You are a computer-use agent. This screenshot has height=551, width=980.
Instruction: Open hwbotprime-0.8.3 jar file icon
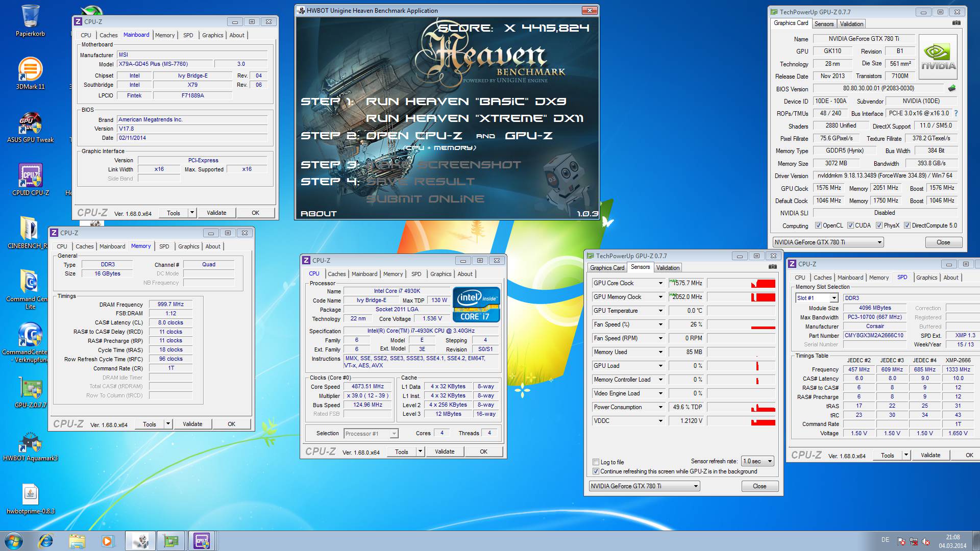click(x=31, y=498)
